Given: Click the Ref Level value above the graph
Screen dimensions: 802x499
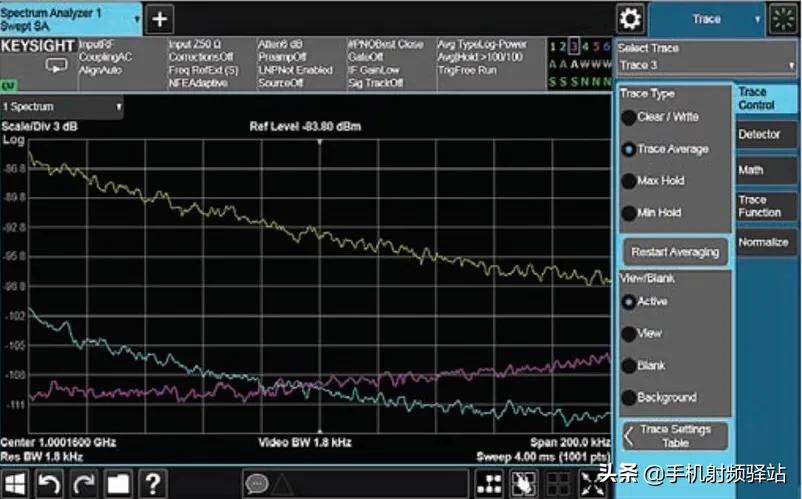Looking at the screenshot, I should 305,127.
